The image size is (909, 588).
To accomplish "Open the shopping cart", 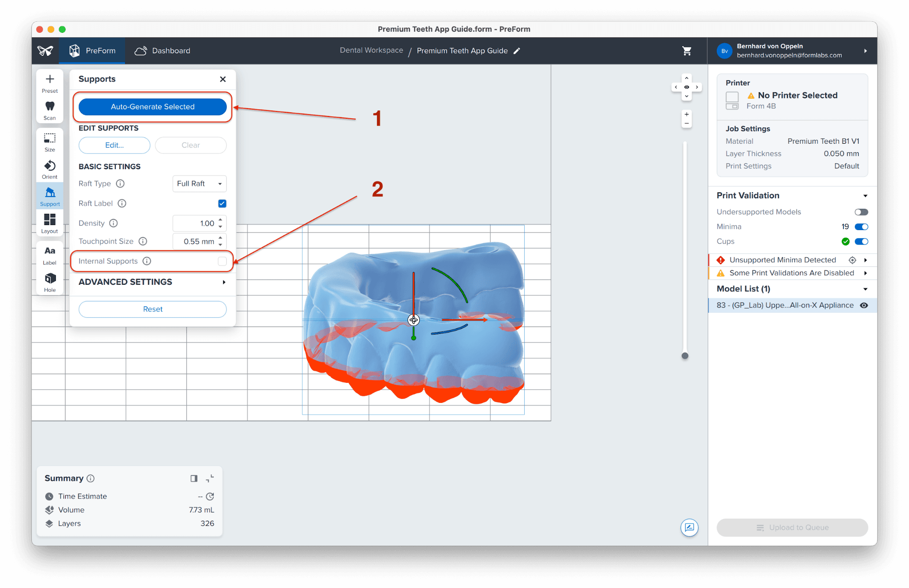I will tap(687, 51).
